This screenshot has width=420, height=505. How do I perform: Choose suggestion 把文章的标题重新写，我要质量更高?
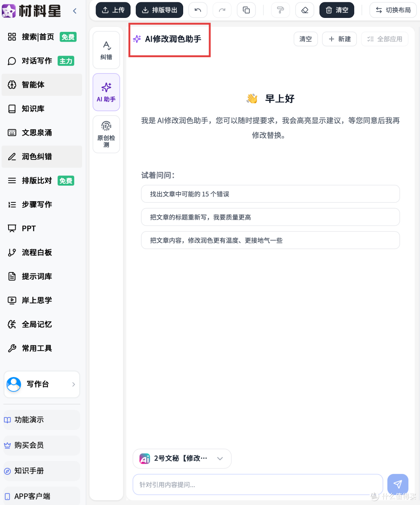270,217
